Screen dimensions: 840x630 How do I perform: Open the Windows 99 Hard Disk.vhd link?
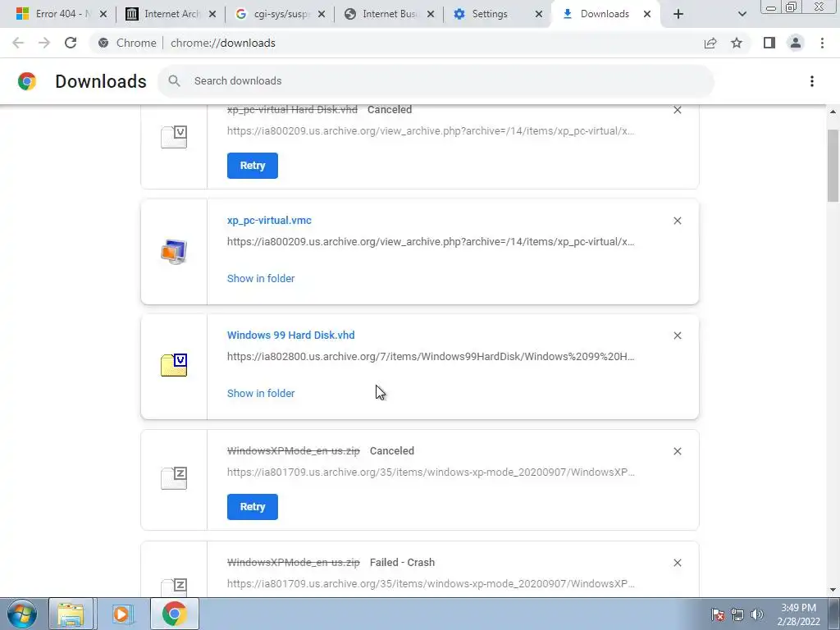pyautogui.click(x=291, y=335)
